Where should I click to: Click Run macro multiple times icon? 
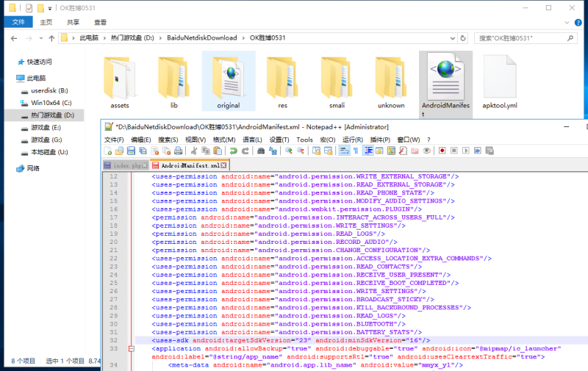[x=477, y=151]
